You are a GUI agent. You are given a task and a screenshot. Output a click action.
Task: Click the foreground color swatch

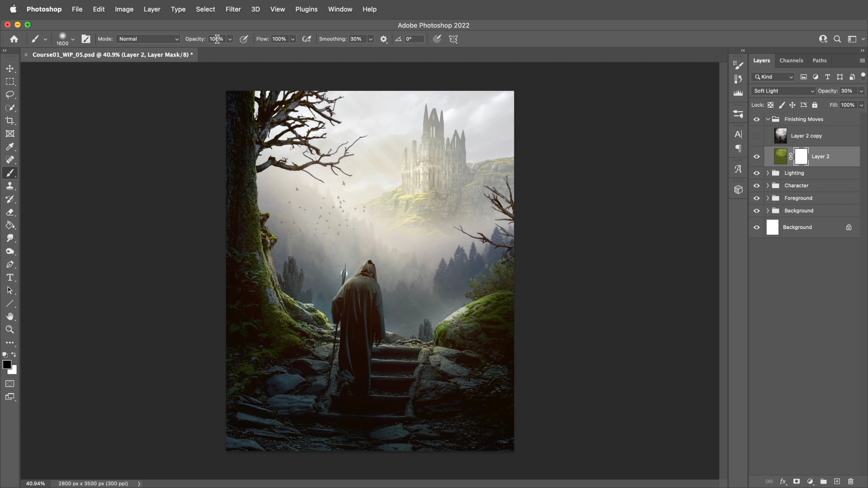pos(7,365)
